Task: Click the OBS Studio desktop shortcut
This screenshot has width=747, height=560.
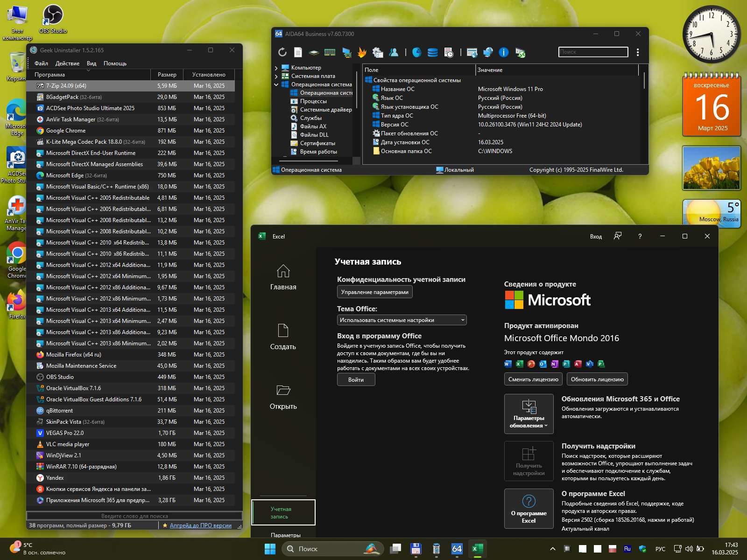Action: click(x=53, y=19)
